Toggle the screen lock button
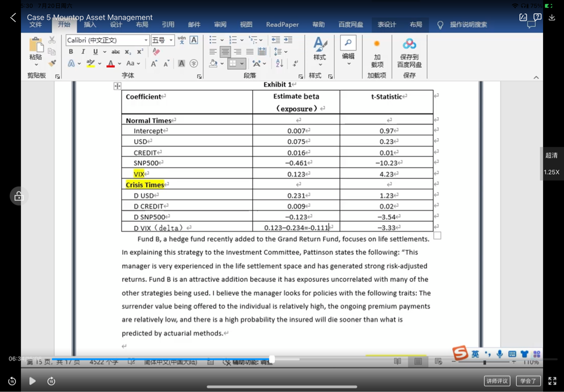The height and width of the screenshot is (392, 564). click(x=19, y=197)
